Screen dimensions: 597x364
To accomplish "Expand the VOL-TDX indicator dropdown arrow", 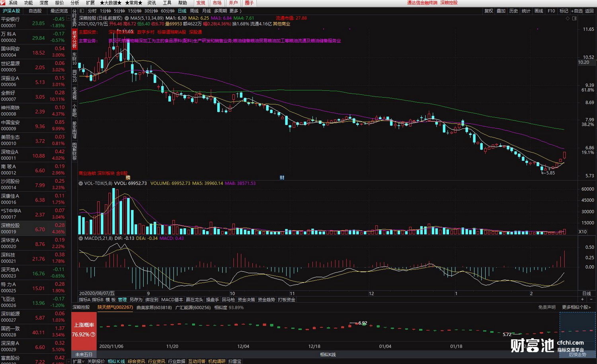I will pos(81,183).
